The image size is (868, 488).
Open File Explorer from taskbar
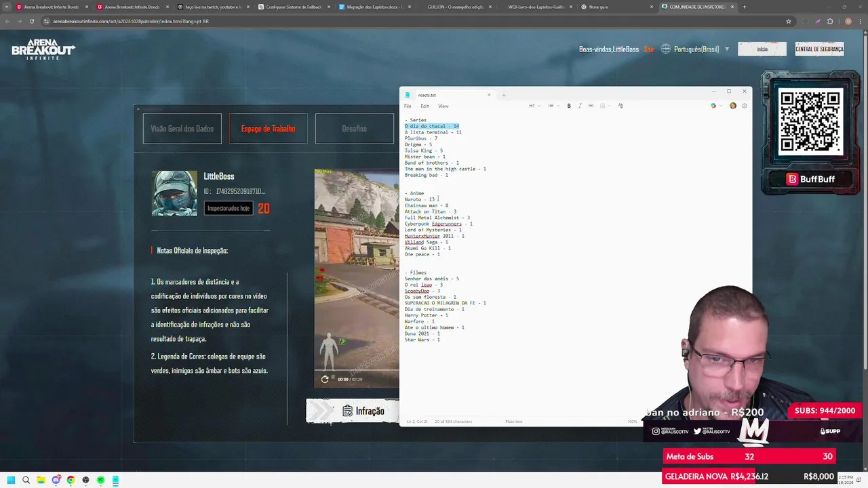[41, 480]
